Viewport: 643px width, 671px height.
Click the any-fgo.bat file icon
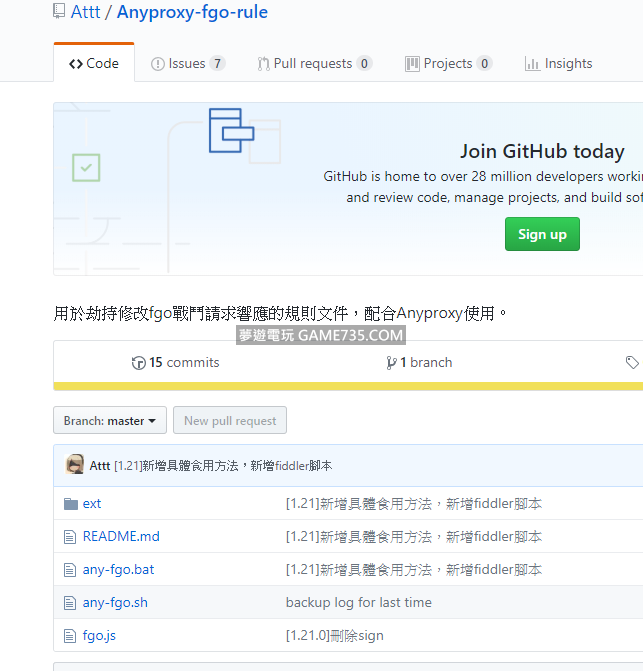[x=70, y=570]
